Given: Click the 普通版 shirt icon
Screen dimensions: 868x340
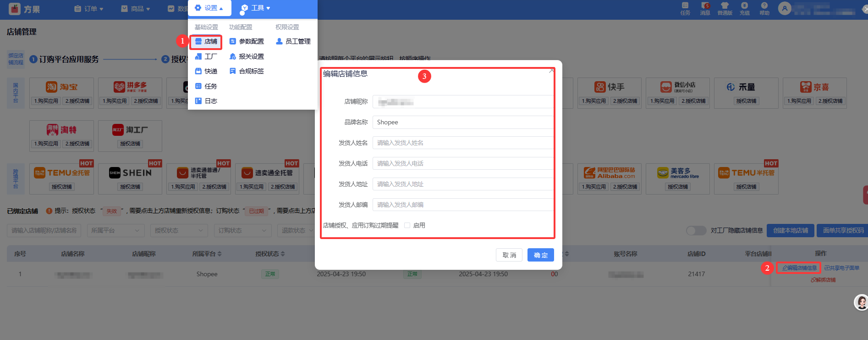Looking at the screenshot, I should (x=725, y=9).
